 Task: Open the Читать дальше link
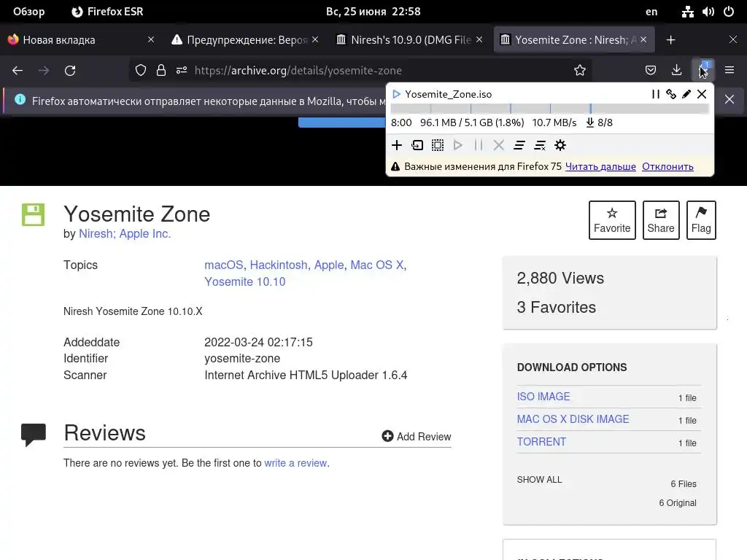tap(600, 167)
